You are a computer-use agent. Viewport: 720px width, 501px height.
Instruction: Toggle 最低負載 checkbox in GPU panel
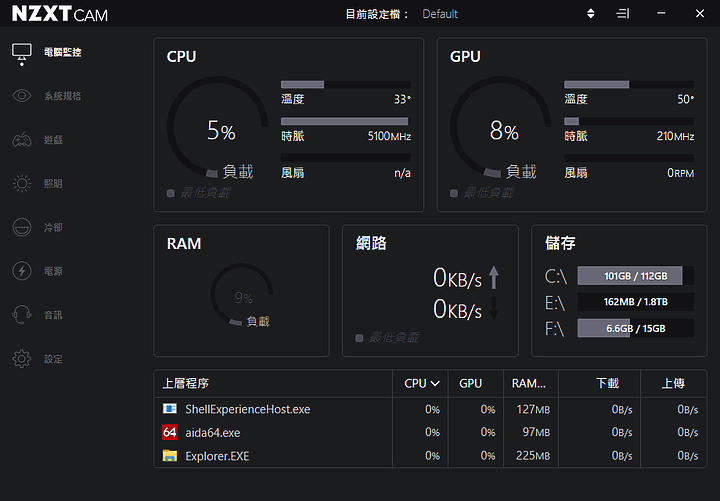point(454,193)
